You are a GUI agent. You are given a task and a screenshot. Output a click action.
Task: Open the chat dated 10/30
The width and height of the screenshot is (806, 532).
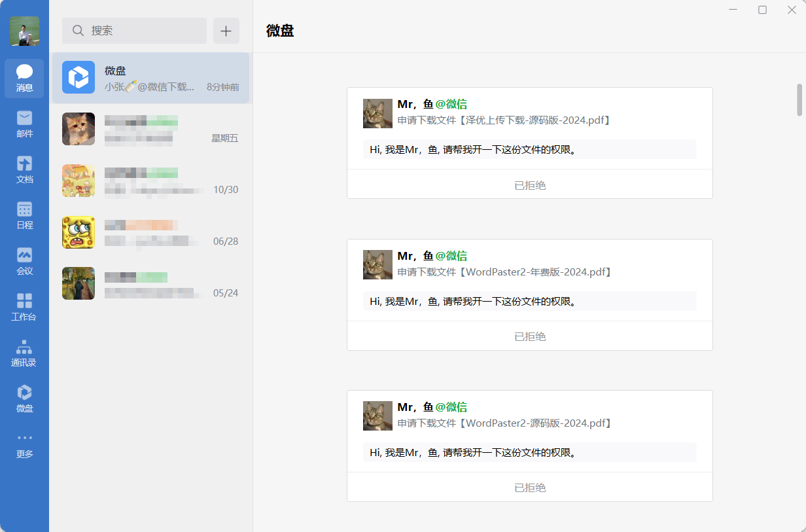click(150, 181)
